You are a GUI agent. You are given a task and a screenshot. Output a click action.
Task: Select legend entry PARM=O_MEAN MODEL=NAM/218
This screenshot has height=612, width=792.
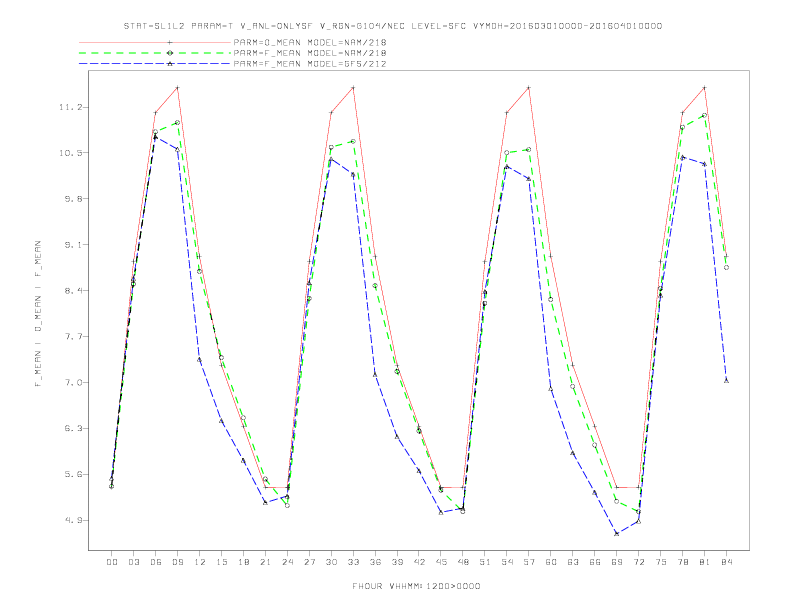pos(310,42)
